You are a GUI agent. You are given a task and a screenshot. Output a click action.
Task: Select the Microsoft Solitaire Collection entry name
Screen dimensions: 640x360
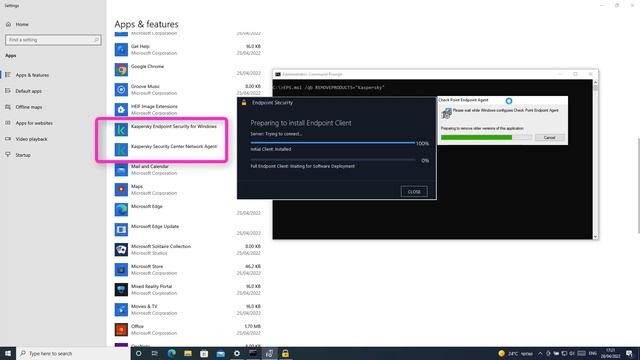161,247
